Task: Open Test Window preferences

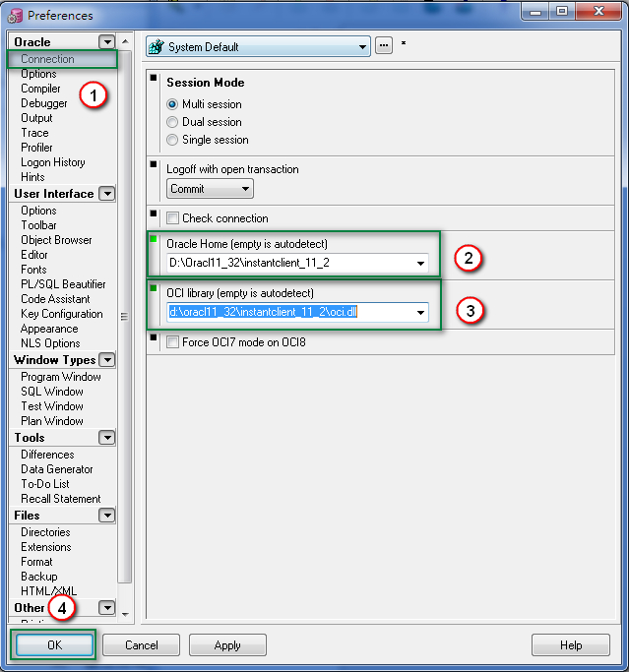Action: click(x=52, y=406)
